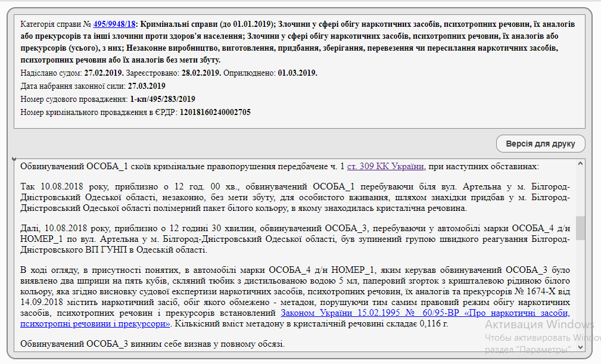Click the vertical scrollbar thumb
601x364 pixels.
(x=580, y=228)
